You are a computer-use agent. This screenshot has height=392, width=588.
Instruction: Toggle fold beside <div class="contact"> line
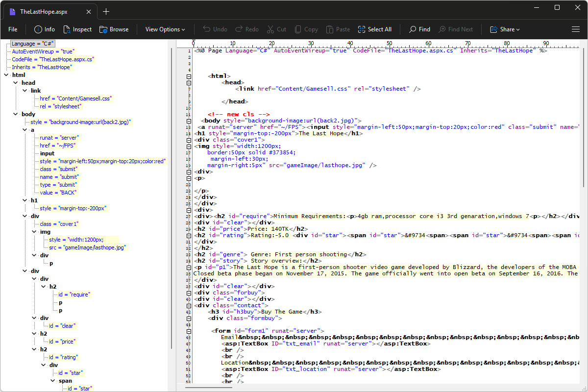(189, 306)
